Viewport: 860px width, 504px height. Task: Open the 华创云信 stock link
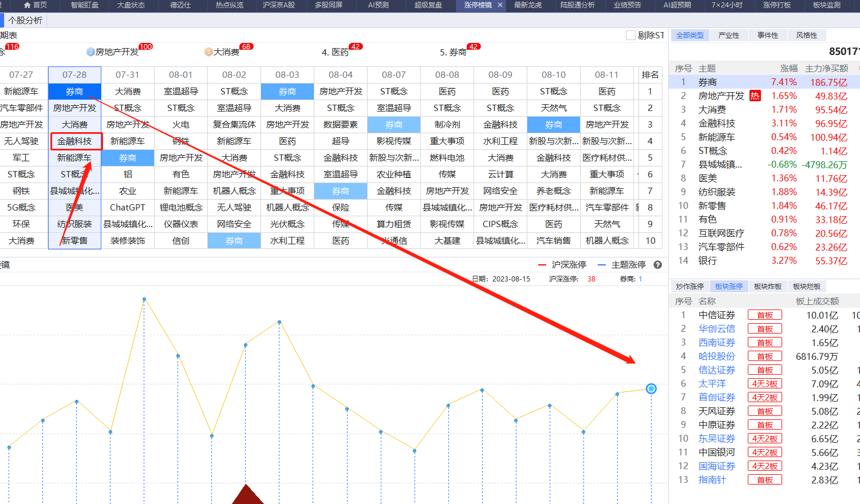pos(716,329)
